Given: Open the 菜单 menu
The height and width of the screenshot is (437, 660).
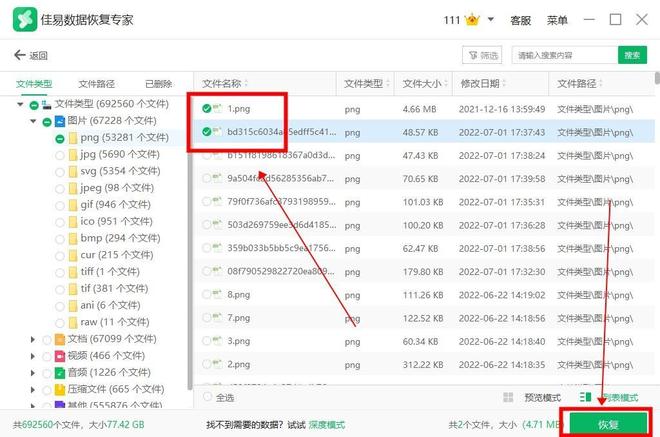Looking at the screenshot, I should pos(557,20).
